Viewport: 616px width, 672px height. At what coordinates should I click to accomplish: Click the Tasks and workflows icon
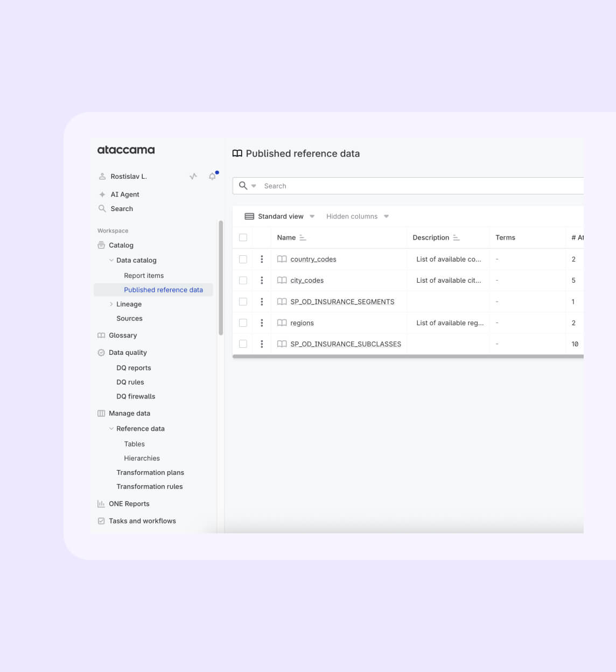tap(101, 521)
